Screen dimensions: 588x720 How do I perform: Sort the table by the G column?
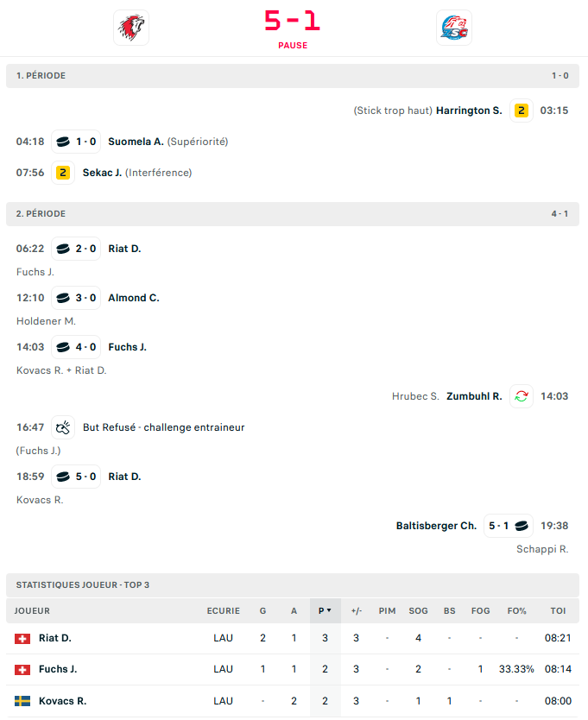click(x=262, y=611)
